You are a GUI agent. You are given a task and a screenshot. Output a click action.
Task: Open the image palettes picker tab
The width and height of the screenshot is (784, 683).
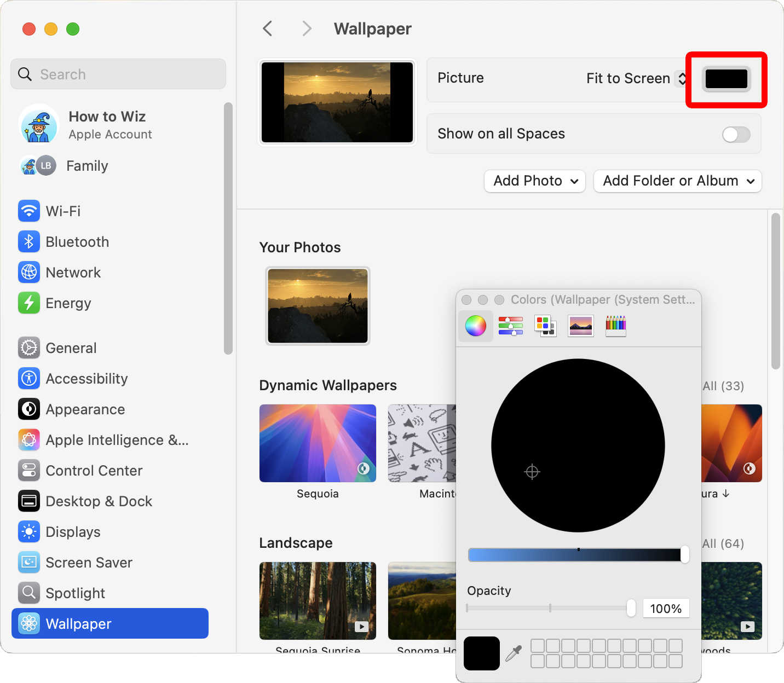(580, 326)
